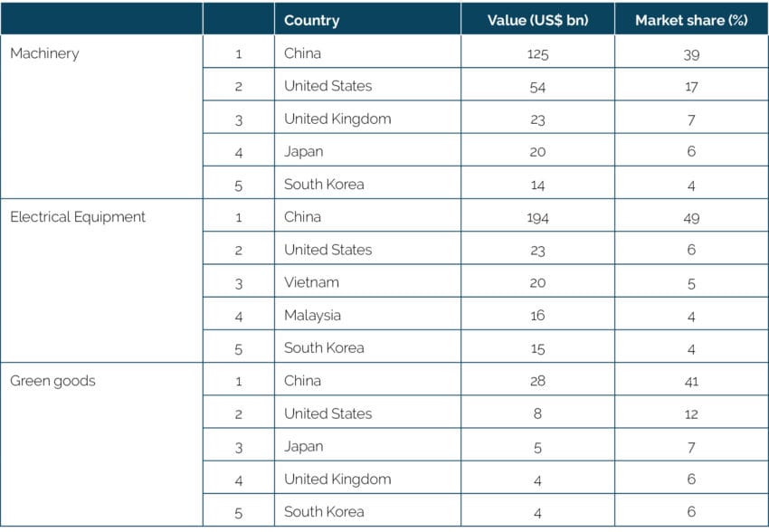Click United Kingdom in the Machinery section
Image resolution: width=769 pixels, height=532 pixels.
coord(337,119)
